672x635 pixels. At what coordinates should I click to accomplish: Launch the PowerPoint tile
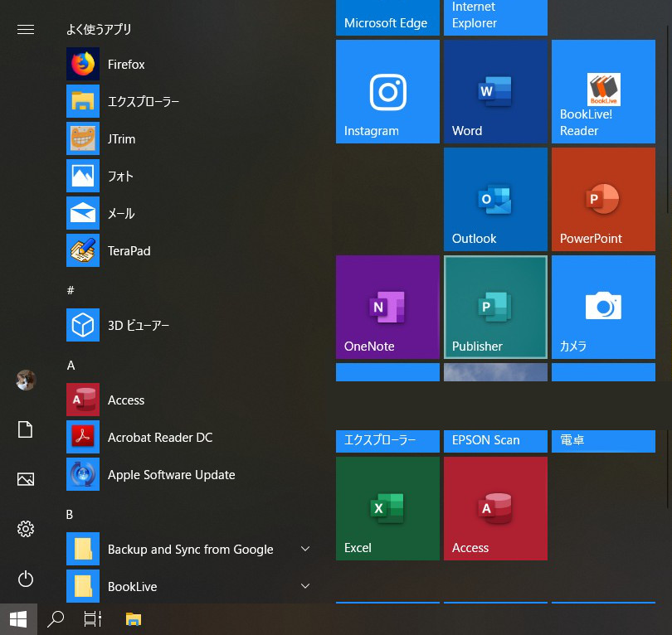pyautogui.click(x=603, y=200)
